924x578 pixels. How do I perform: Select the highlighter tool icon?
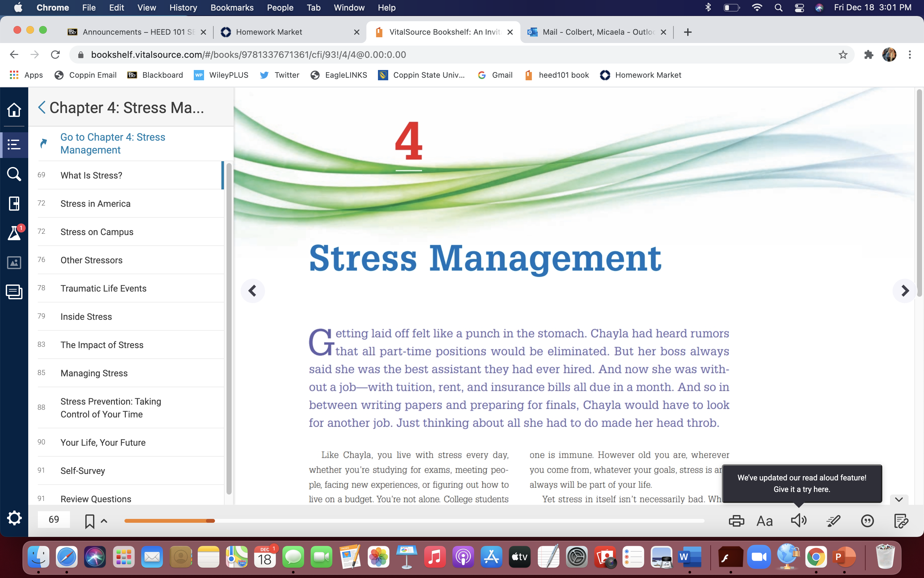click(833, 521)
